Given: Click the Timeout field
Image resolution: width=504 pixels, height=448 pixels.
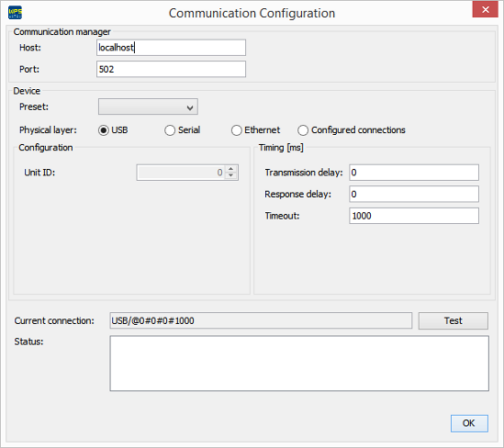Looking at the screenshot, I should click(x=414, y=216).
